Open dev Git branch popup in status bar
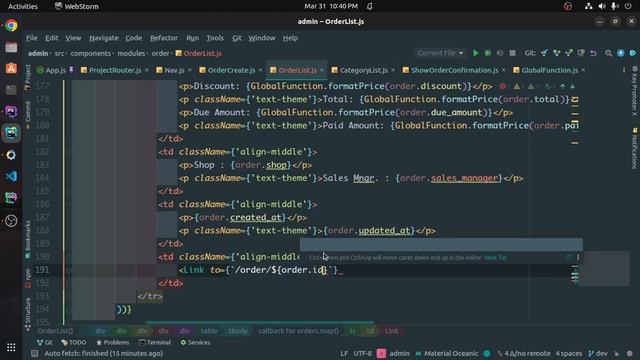Image resolution: width=640 pixels, height=360 pixels. click(x=598, y=353)
